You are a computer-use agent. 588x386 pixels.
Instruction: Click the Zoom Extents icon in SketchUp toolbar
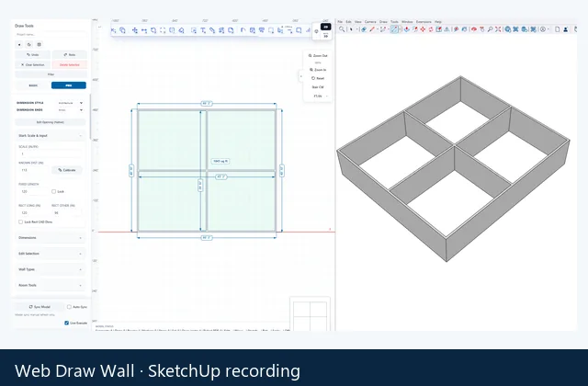(x=498, y=29)
